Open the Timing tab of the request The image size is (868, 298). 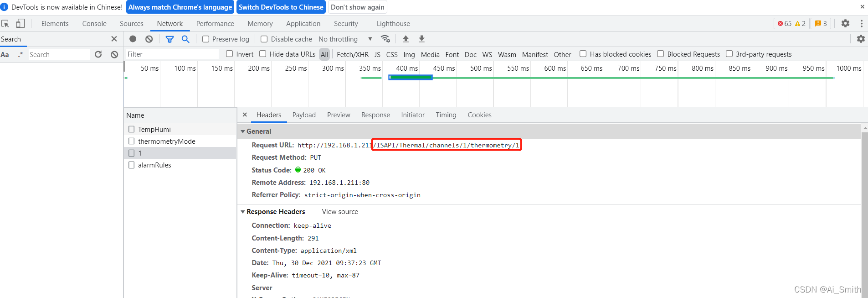(446, 115)
